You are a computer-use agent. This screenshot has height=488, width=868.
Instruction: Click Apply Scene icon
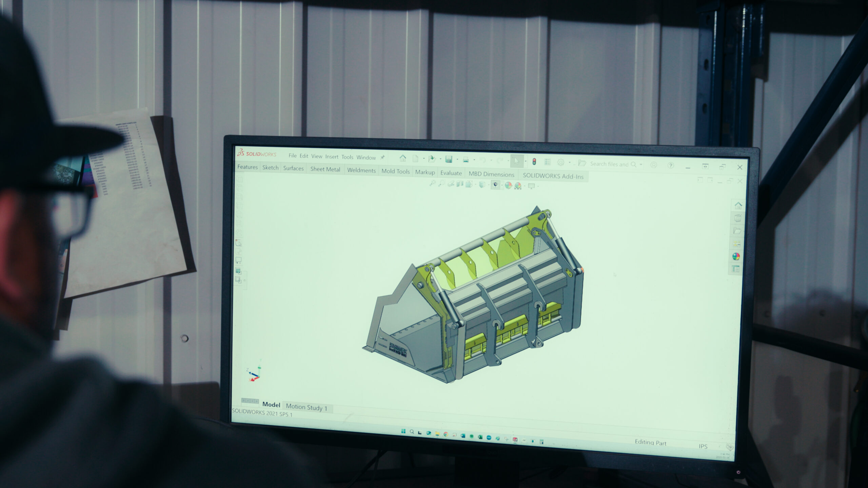pos(518,186)
